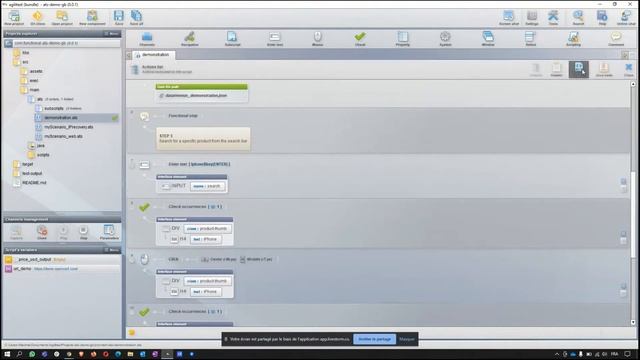Click the STEP 1 functional step comment box
The height and width of the screenshot is (360, 640).
(x=203, y=138)
